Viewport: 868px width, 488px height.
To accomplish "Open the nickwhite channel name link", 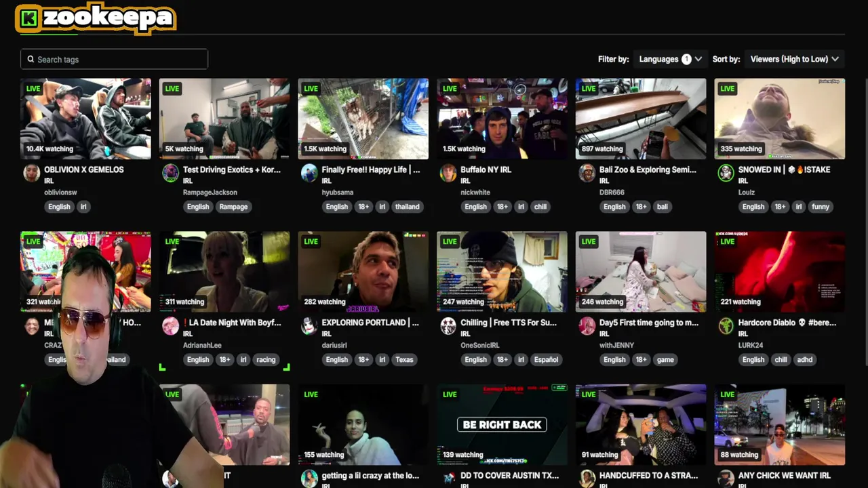I will coord(475,192).
